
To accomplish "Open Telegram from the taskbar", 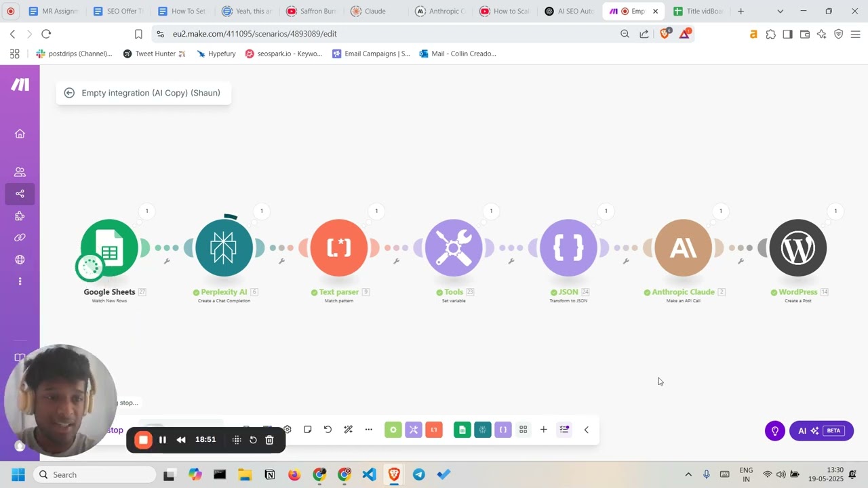I will (x=419, y=474).
